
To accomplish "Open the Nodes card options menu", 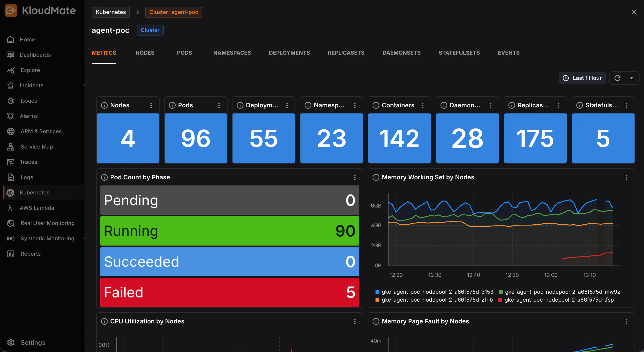I will click(151, 105).
